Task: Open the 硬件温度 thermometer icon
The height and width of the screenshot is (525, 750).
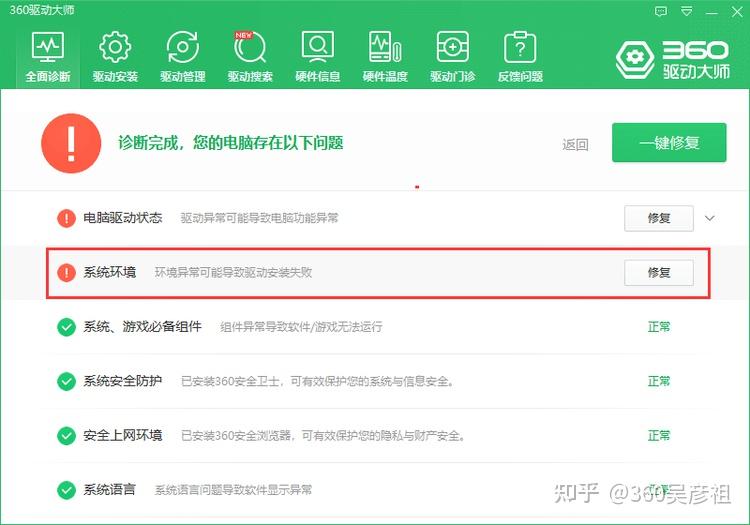Action: 385,47
